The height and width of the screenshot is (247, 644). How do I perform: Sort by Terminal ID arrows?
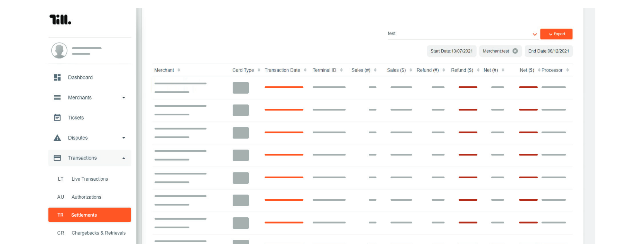pyautogui.click(x=341, y=70)
